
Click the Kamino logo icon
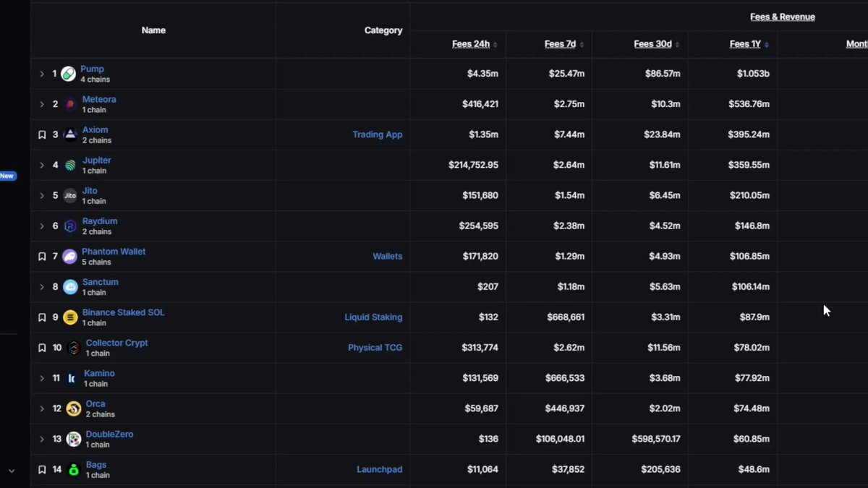click(x=72, y=378)
